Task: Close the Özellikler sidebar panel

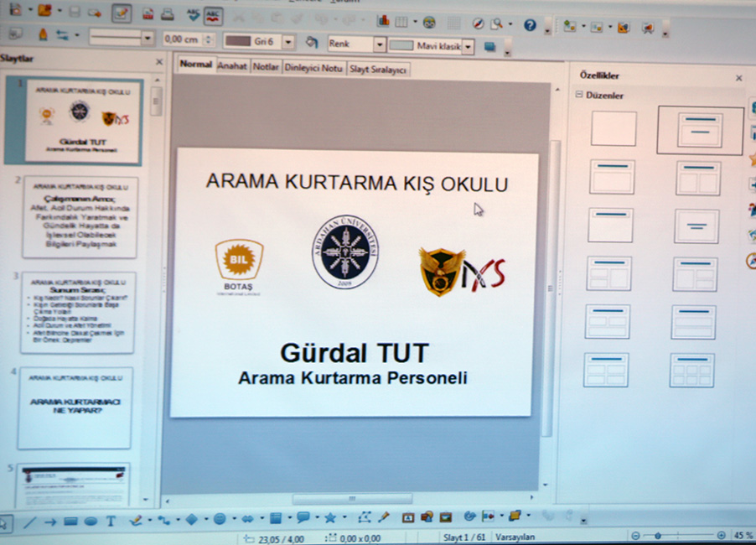Action: [738, 78]
